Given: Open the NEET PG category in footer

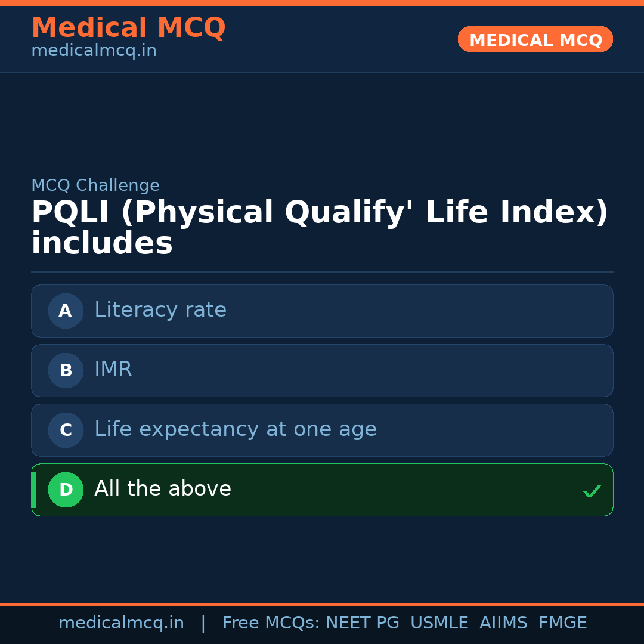Looking at the screenshot, I should pyautogui.click(x=362, y=623).
